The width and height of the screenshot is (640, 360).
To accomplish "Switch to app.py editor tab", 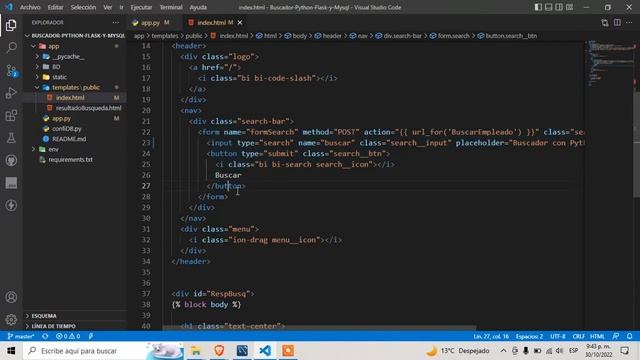I will point(150,23).
